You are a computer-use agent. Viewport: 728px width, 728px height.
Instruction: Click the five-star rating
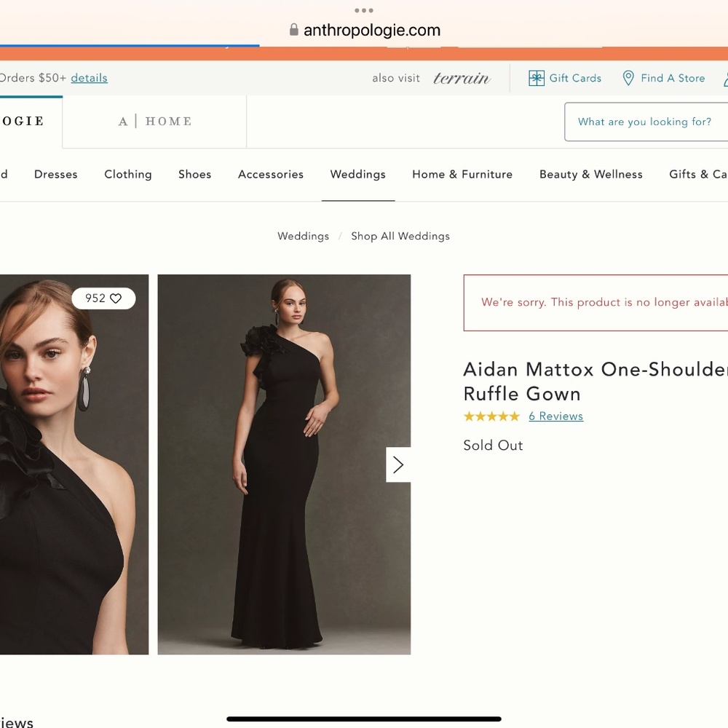(x=491, y=416)
